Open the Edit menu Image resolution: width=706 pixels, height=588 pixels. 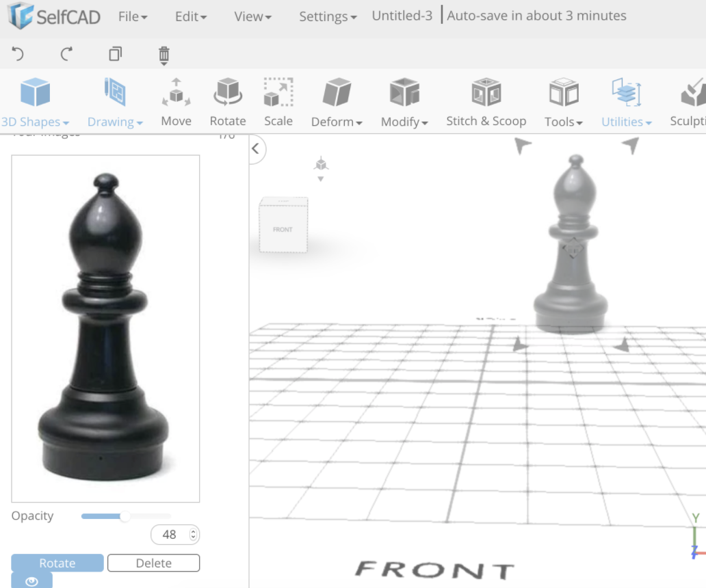189,16
